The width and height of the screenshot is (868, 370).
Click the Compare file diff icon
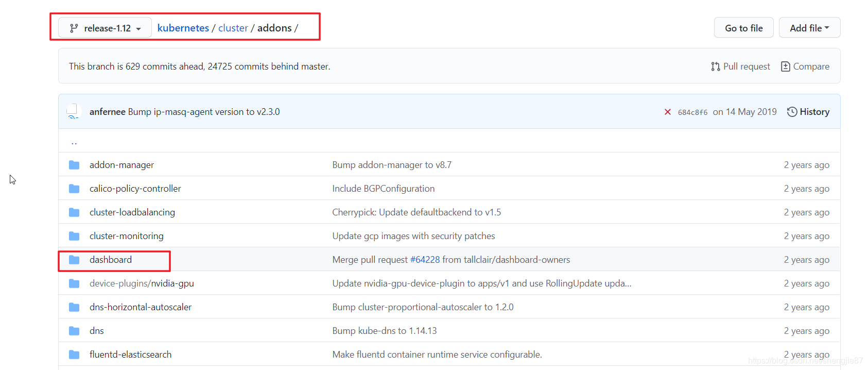(x=786, y=66)
